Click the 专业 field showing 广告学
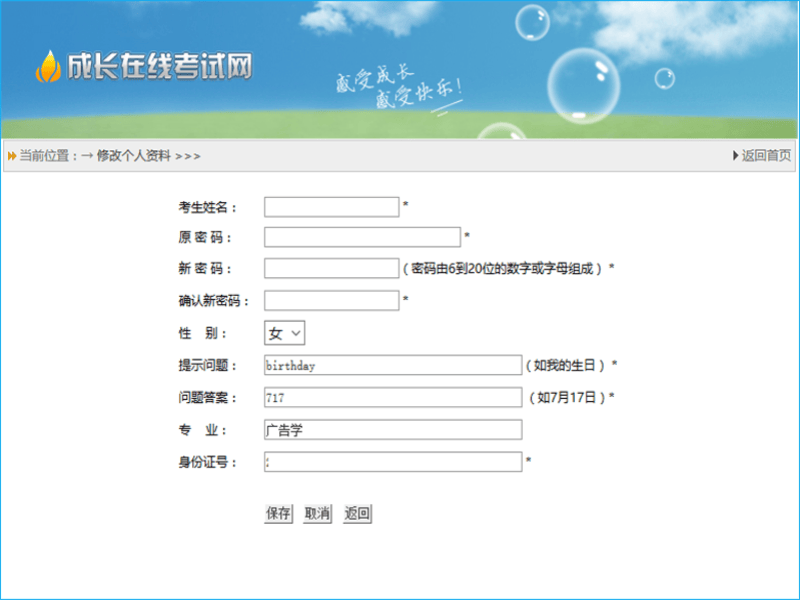 click(390, 429)
